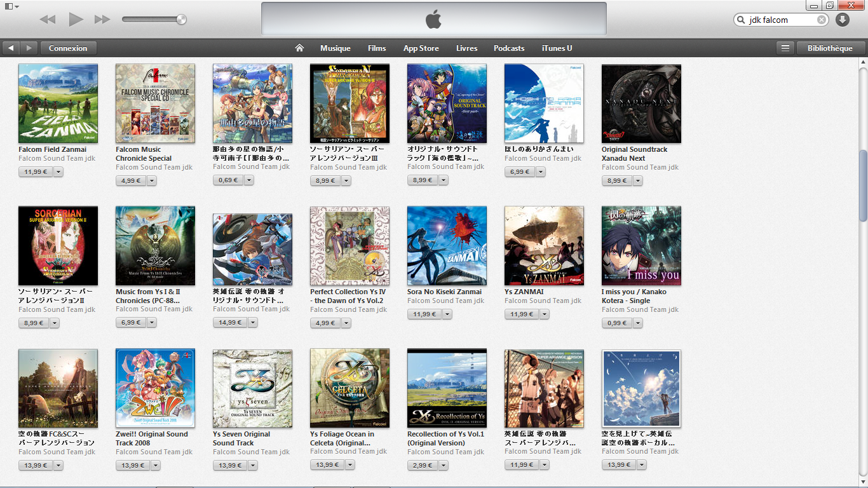Go forward with the right arrow button

(29, 48)
